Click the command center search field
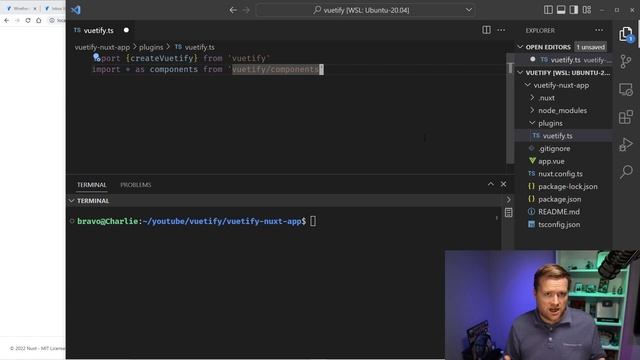 click(x=365, y=10)
